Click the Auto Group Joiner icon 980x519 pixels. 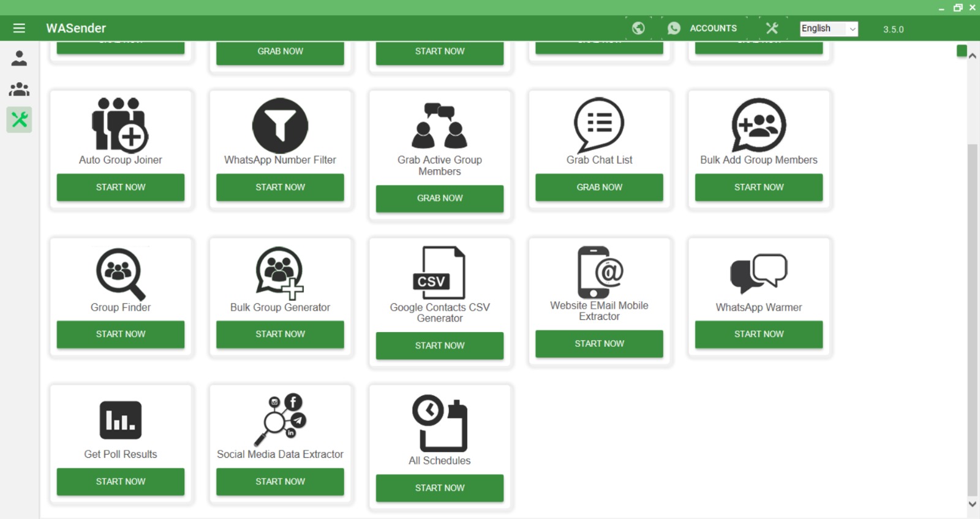(x=120, y=124)
